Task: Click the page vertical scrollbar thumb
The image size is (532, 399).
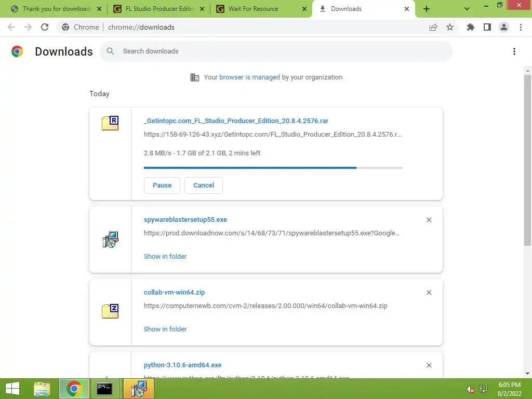Action: [x=527, y=159]
